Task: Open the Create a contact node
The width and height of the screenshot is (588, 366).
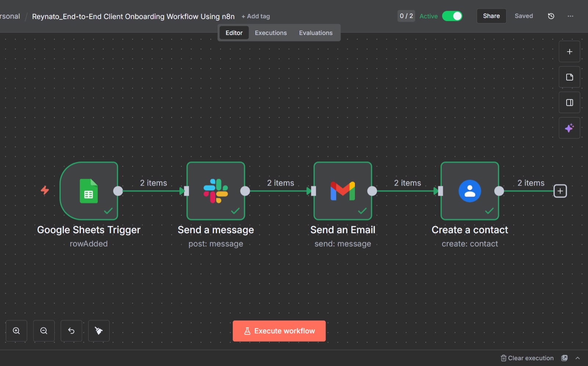Action: [470, 191]
